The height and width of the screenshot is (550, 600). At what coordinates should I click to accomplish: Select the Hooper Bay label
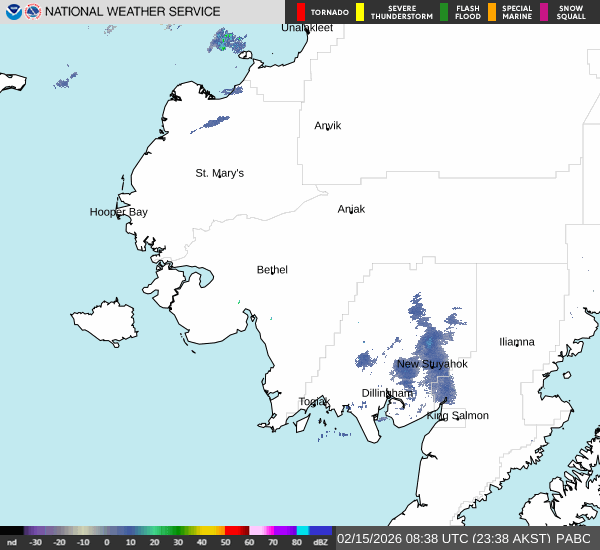[118, 212]
